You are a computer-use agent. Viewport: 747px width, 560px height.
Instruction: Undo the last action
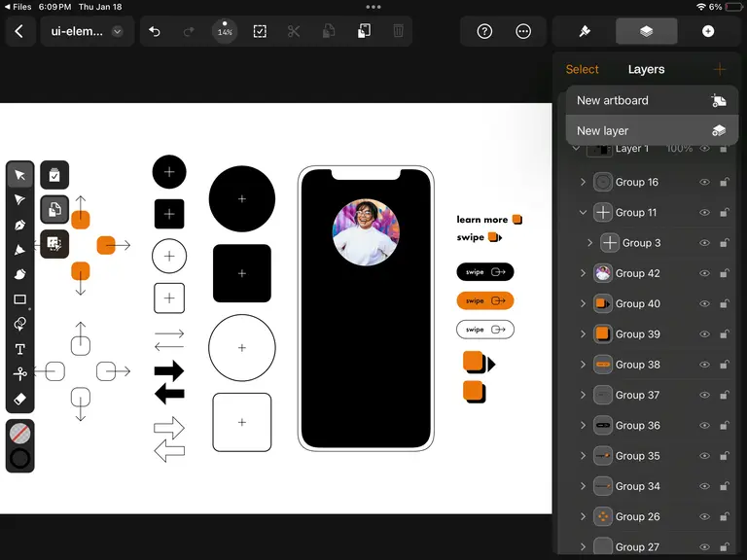(x=155, y=31)
